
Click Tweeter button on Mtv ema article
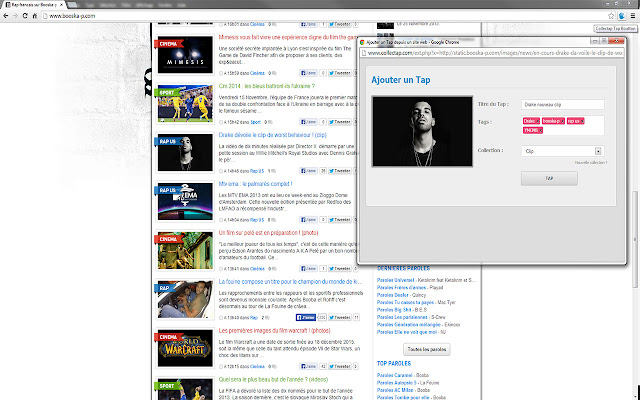340,220
